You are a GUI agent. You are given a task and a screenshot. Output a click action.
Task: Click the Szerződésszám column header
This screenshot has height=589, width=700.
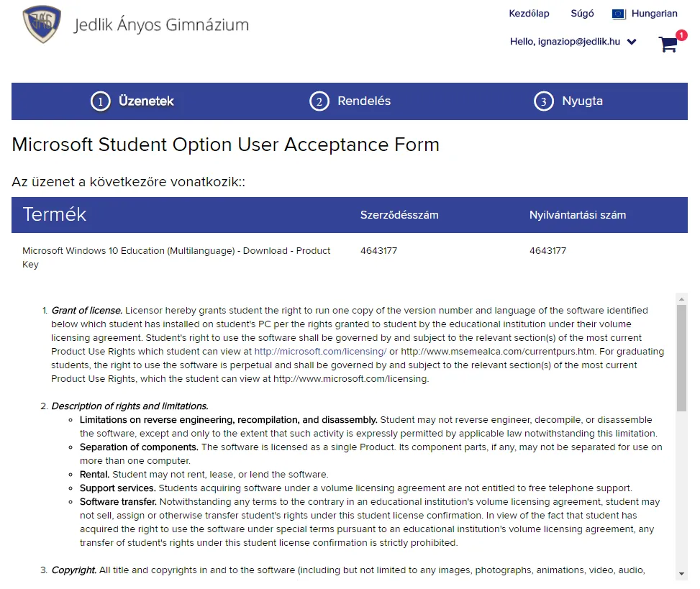pyautogui.click(x=399, y=215)
